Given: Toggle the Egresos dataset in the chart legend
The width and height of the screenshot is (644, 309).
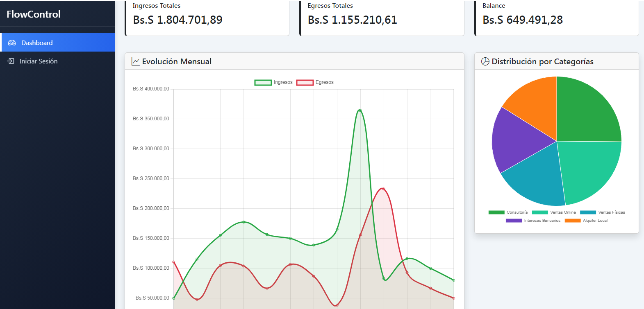Looking at the screenshot, I should click(315, 82).
